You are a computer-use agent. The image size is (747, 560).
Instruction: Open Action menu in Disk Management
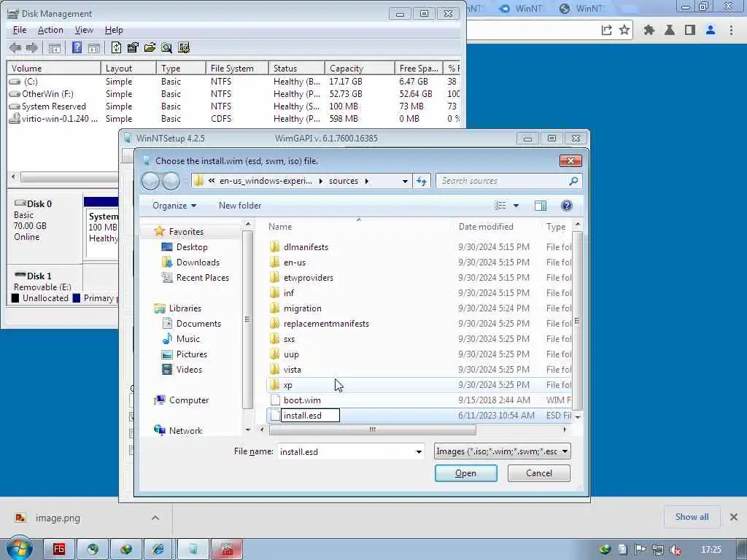50,30
